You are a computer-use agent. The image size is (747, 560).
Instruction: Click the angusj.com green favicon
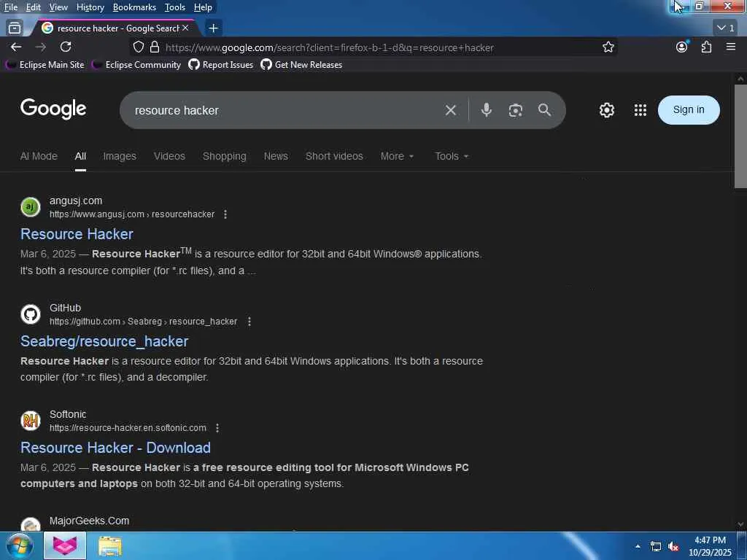(31, 207)
